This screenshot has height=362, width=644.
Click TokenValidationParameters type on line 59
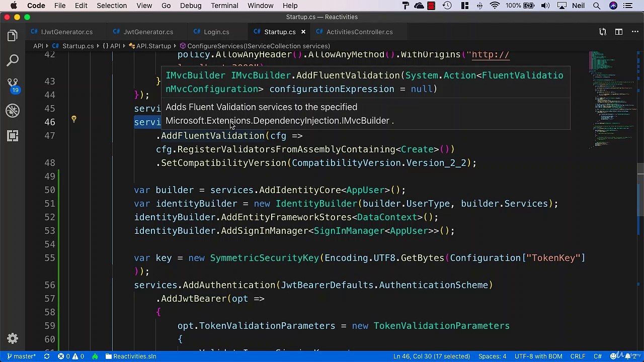(x=441, y=326)
